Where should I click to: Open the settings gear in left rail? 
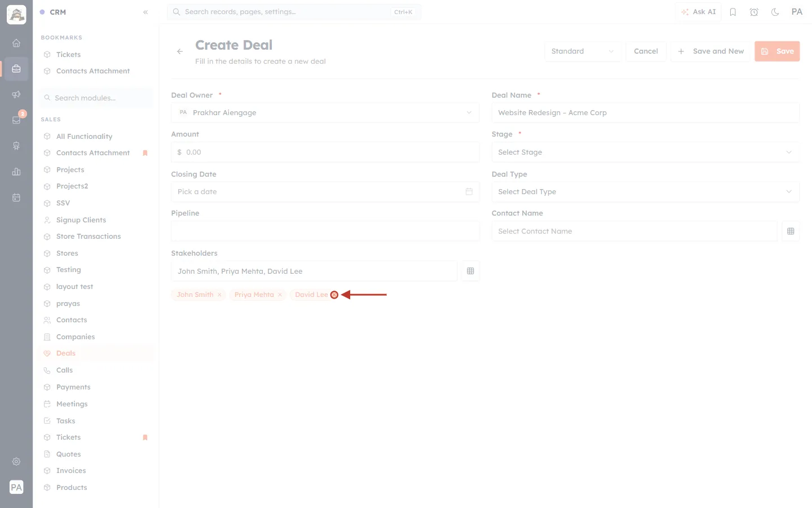[x=16, y=462]
